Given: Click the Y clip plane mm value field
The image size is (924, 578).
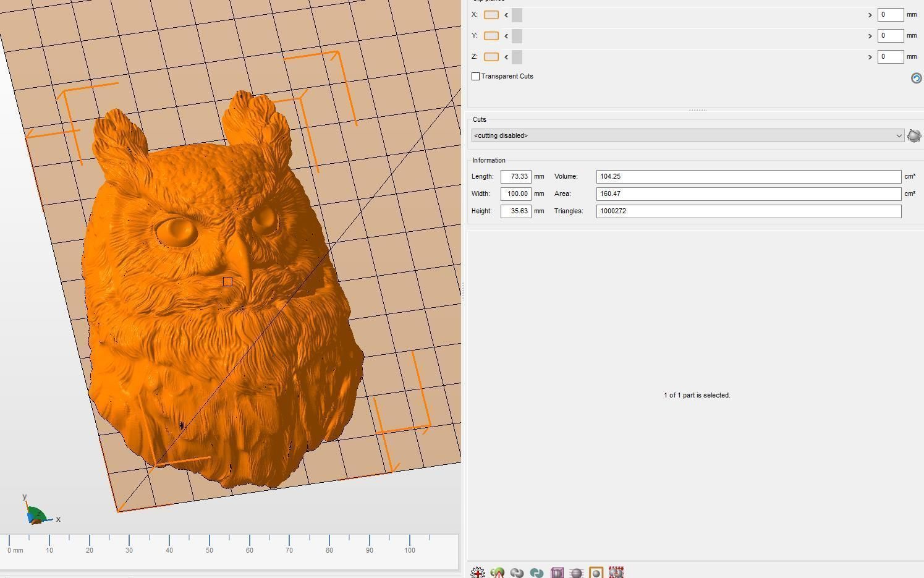Looking at the screenshot, I should pyautogui.click(x=890, y=36).
